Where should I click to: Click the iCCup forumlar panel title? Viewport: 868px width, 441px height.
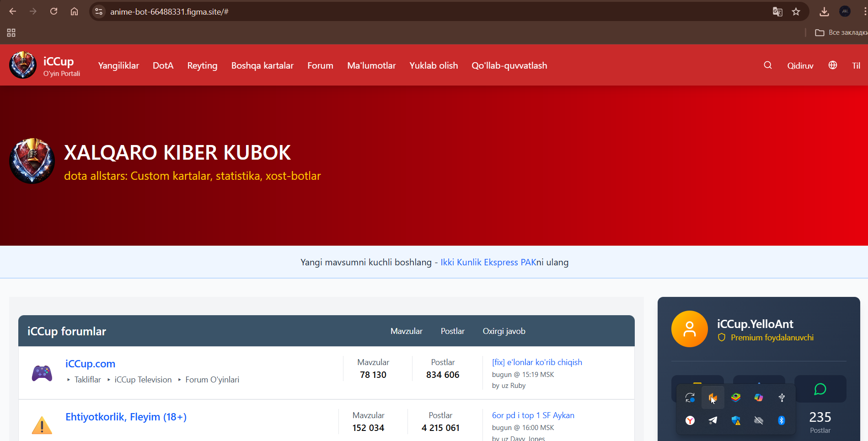pos(67,331)
